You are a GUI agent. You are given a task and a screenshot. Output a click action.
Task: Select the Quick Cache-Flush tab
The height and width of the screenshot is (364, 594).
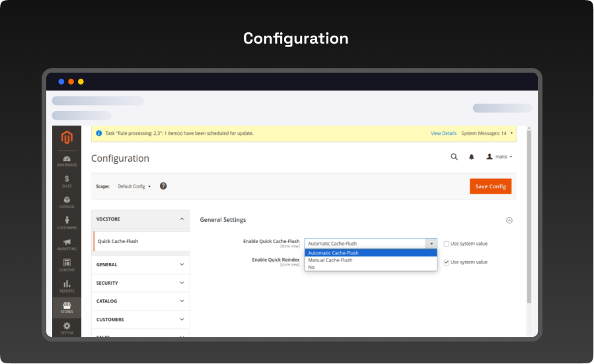click(118, 241)
